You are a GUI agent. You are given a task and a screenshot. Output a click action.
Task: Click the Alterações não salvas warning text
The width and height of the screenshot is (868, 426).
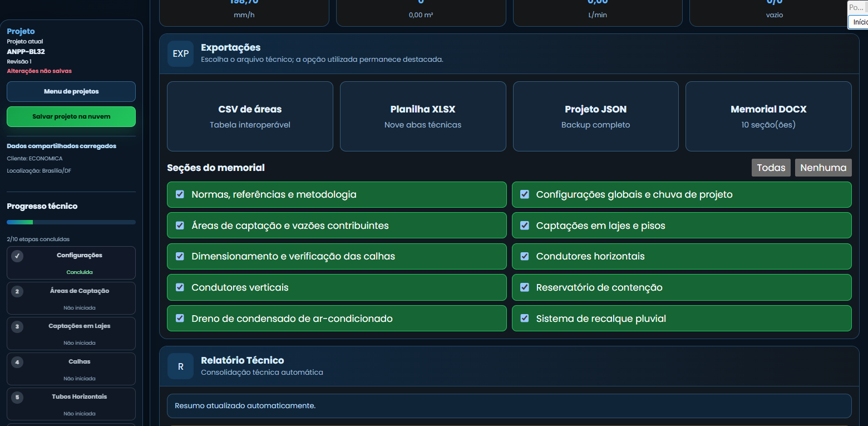coord(39,71)
